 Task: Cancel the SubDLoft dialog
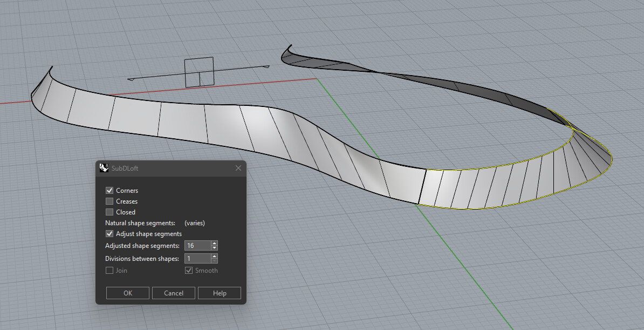(x=174, y=293)
